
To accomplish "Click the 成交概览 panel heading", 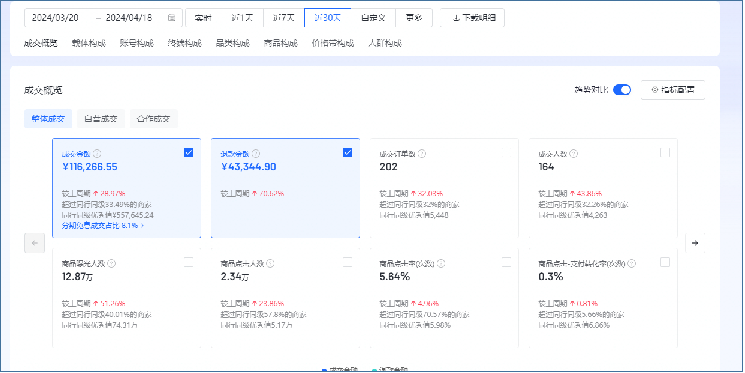I will 43,90.
